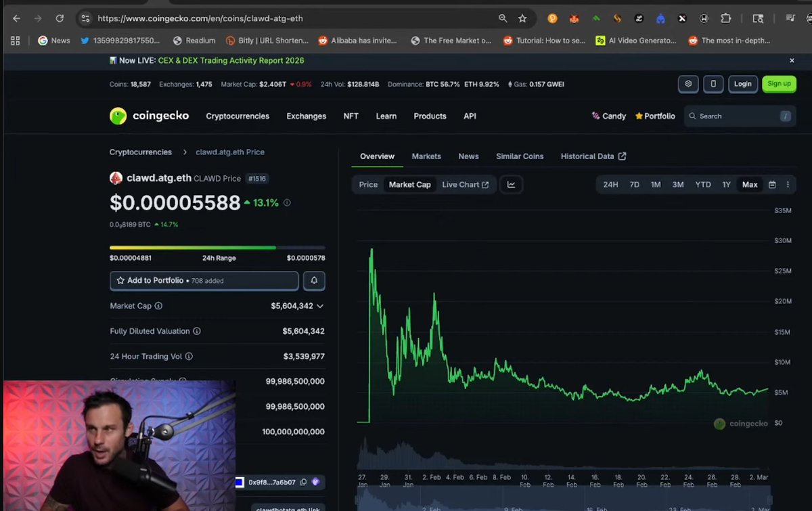Open the zoom magnifier in the address bar
The image size is (812, 511).
point(503,18)
